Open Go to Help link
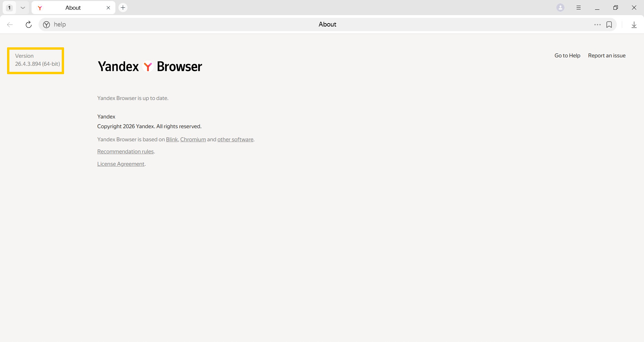This screenshot has width=644, height=342. point(567,56)
